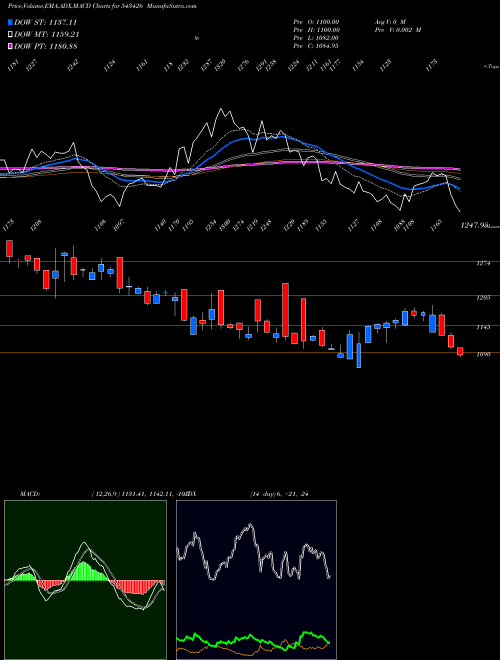Click the tallest red candlestick in the chart
The height and width of the screenshot is (660, 500).
(x=285, y=310)
